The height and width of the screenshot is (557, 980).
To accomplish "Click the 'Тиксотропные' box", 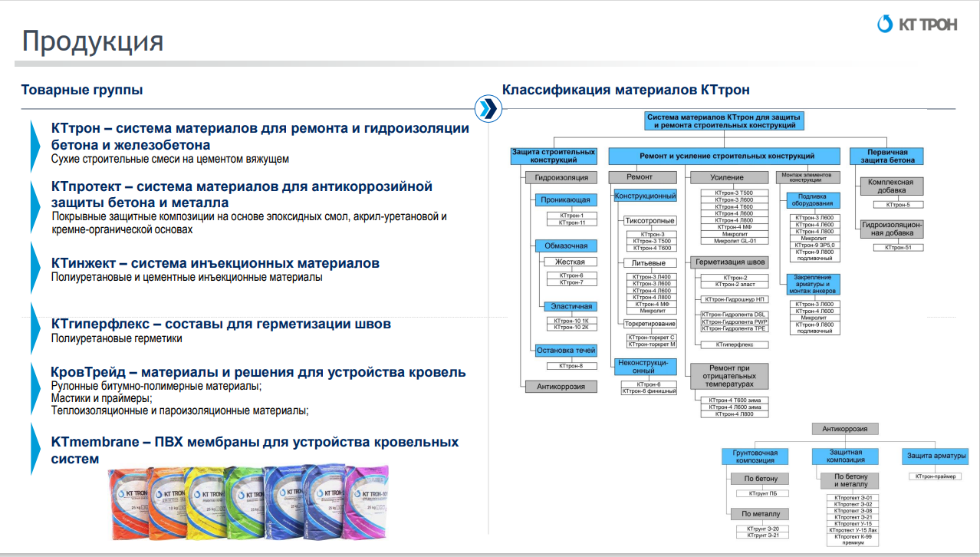I will point(649,221).
